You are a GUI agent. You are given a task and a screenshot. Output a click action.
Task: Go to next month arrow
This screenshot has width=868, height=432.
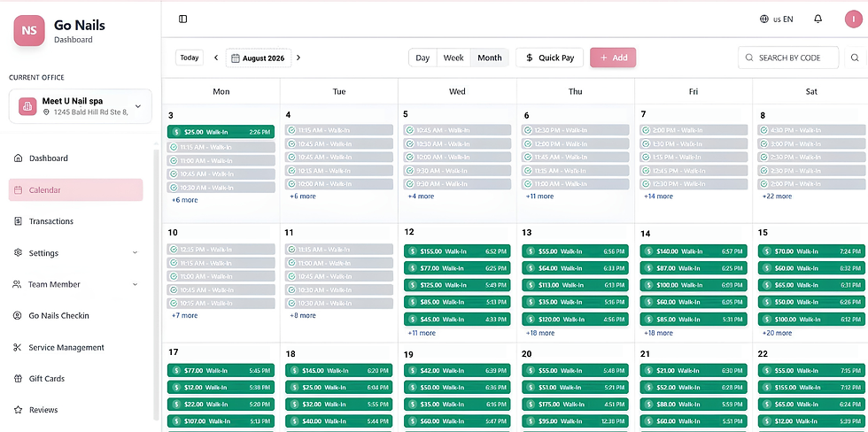tap(298, 58)
